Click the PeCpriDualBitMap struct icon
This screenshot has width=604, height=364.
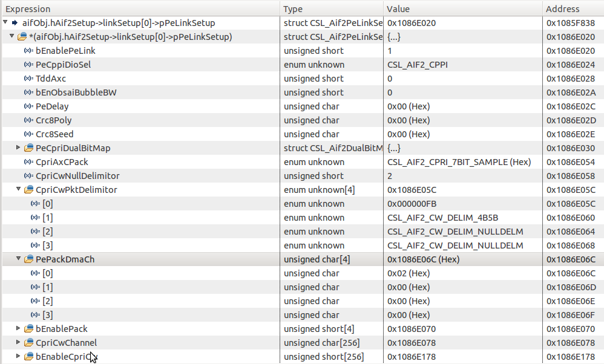click(28, 148)
